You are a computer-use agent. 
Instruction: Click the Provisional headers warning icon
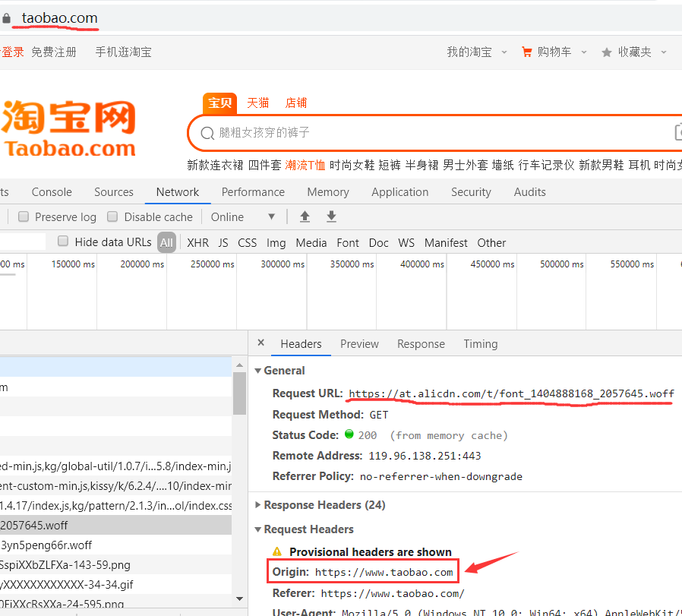[x=277, y=551]
